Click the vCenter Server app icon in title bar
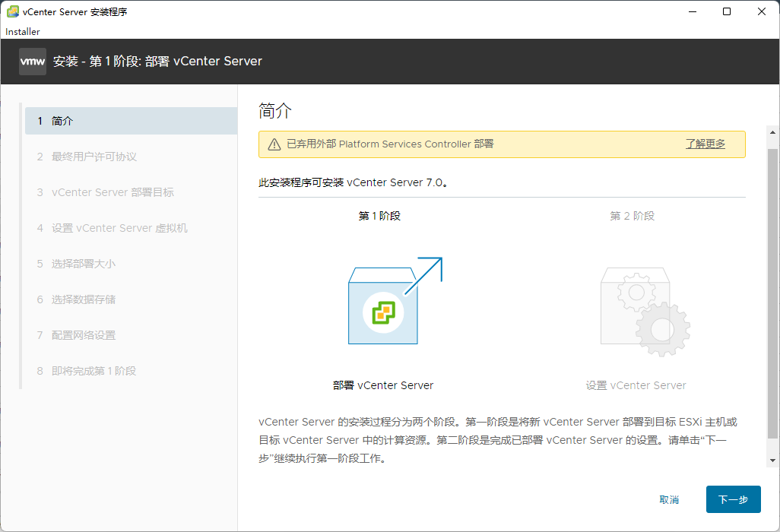Image resolution: width=780 pixels, height=532 pixels. click(x=12, y=11)
